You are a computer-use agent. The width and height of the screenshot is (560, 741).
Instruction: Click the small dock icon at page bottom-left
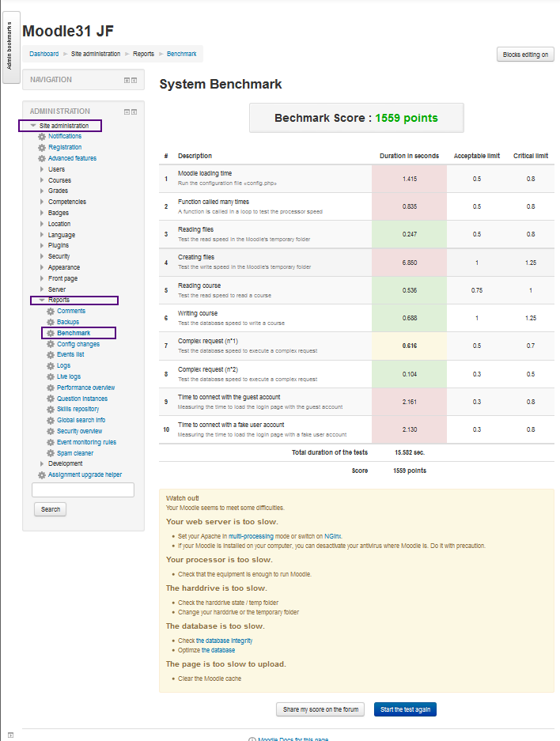11,735
